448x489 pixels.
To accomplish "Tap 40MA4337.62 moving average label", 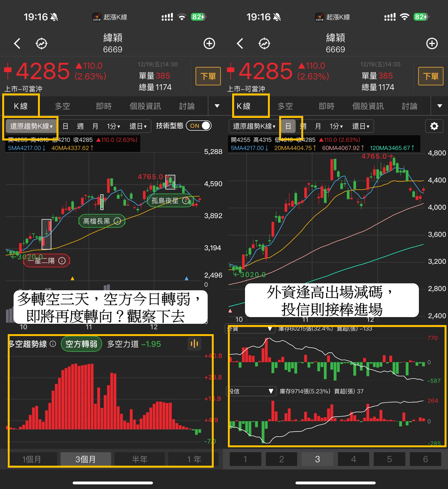I will (72, 148).
